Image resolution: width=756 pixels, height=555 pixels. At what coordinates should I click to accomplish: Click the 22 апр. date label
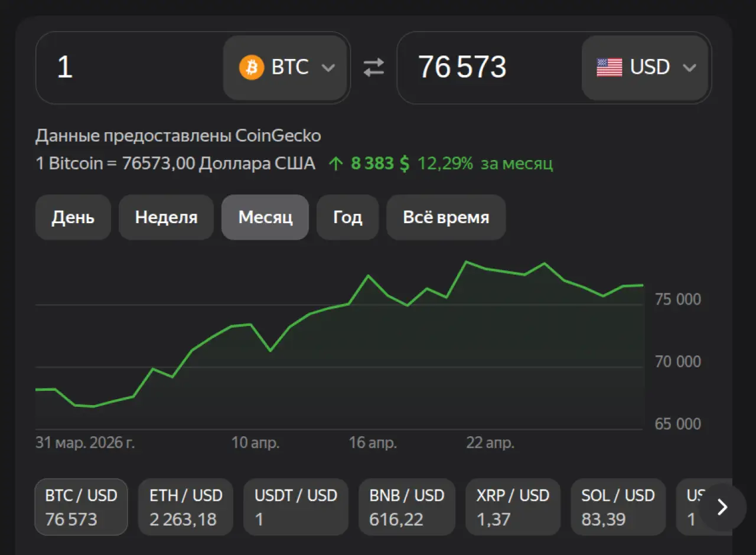point(490,443)
